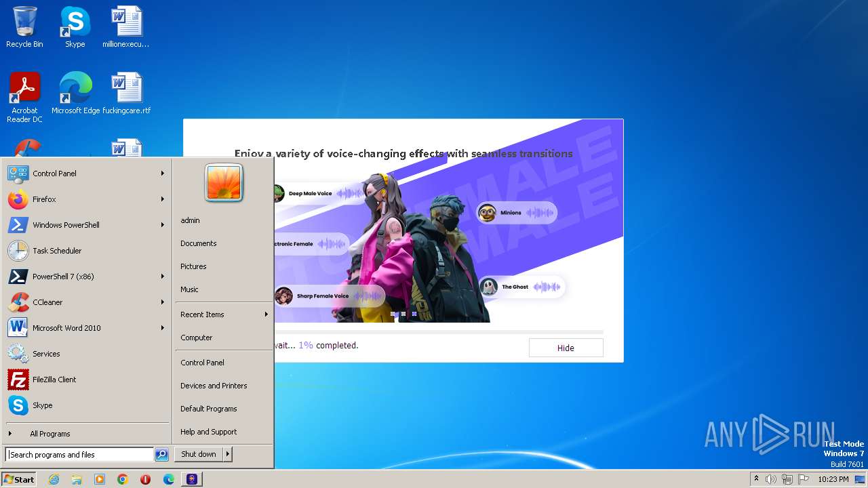Expand Control Panel jump list arrow
This screenshot has width=868, height=488.
(163, 174)
